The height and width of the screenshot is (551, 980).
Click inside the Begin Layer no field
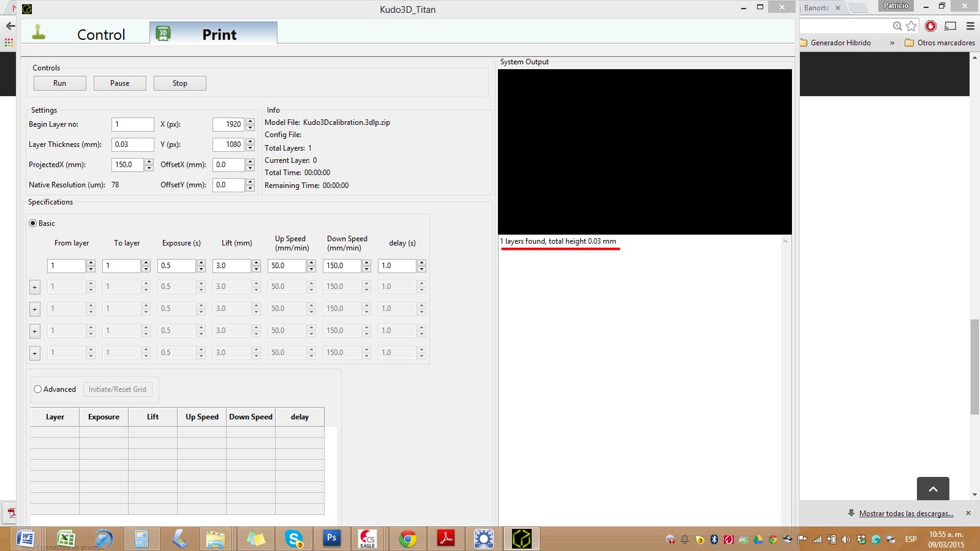[x=132, y=124]
